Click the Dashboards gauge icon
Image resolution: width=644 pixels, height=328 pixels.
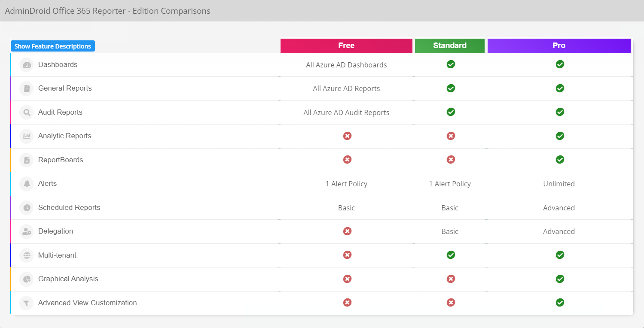(x=27, y=65)
